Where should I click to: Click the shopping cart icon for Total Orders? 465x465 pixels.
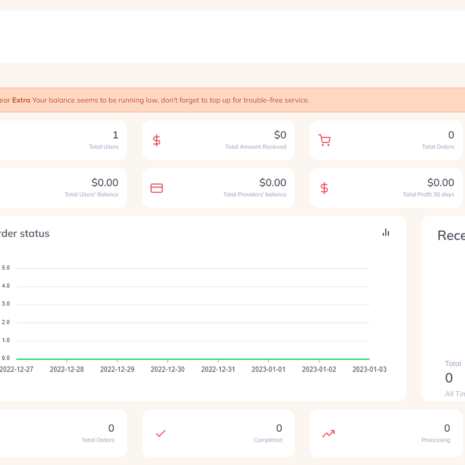coord(324,140)
